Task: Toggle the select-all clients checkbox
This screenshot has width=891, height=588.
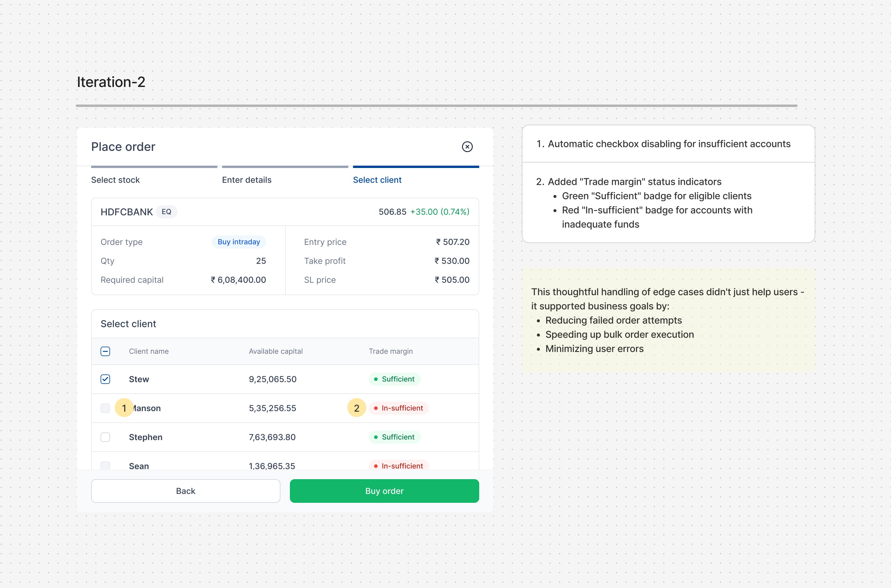Action: (105, 351)
